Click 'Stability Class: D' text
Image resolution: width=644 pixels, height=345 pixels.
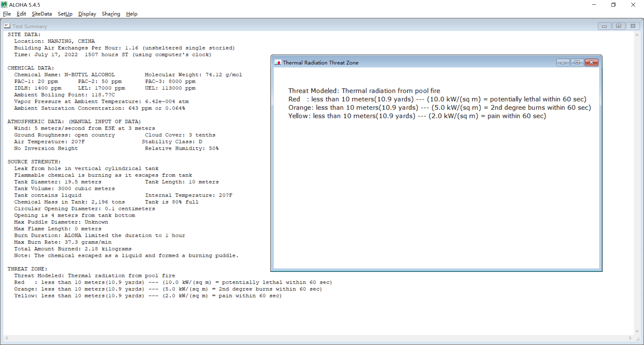click(172, 142)
